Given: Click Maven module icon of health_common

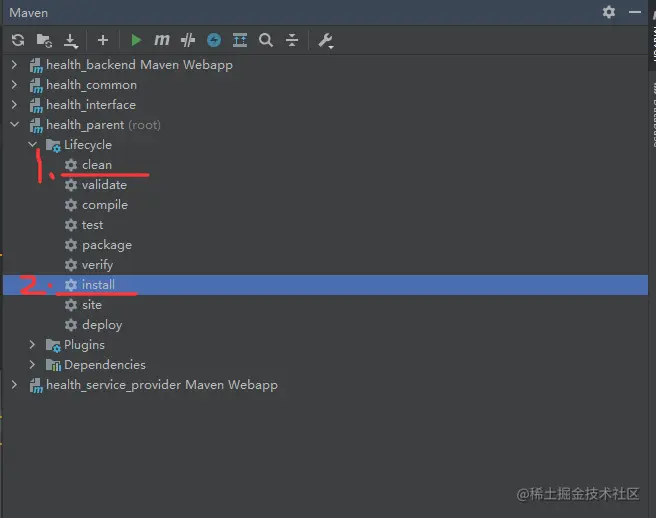Looking at the screenshot, I should tap(36, 85).
